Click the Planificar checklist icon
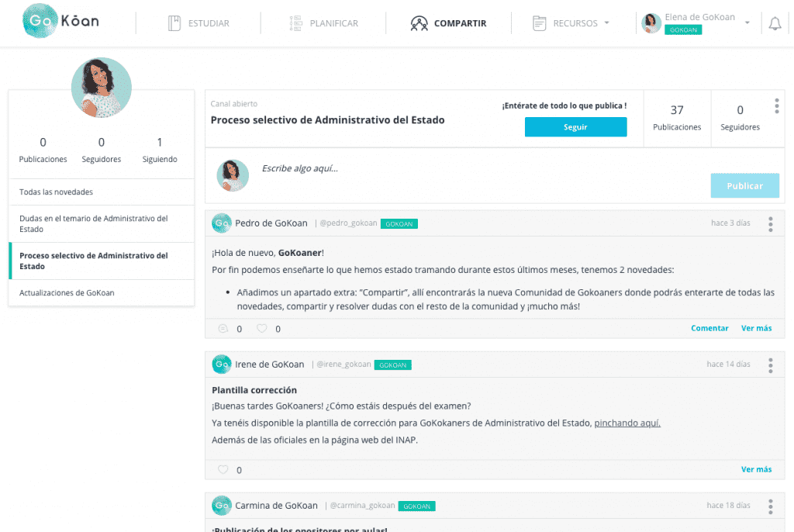This screenshot has height=532, width=794. click(295, 23)
